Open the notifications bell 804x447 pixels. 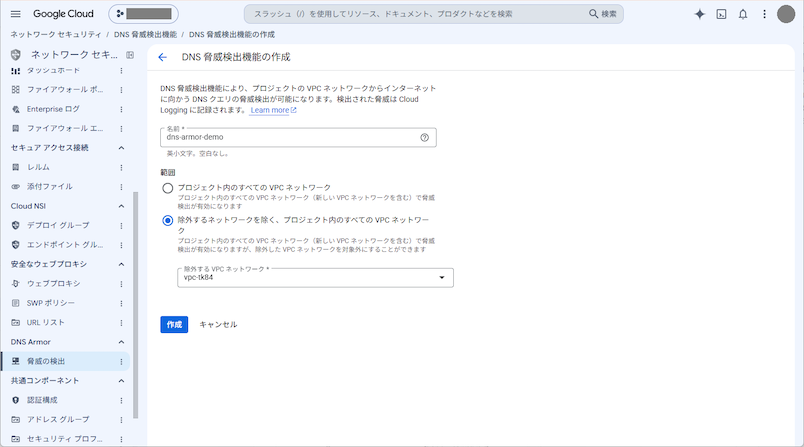click(743, 14)
